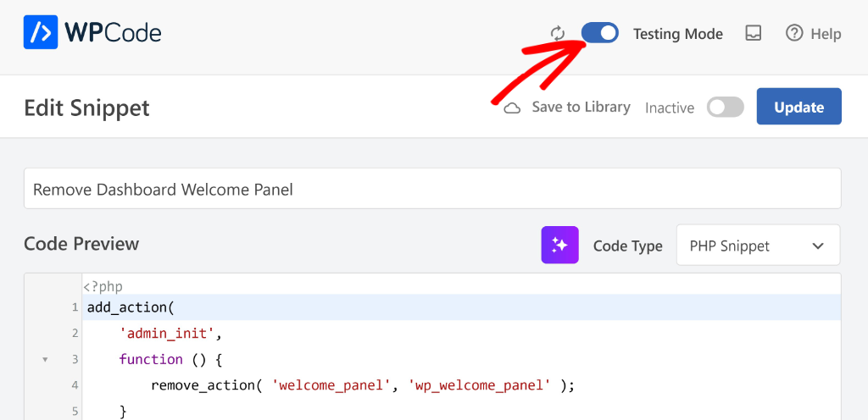Click the chevron arrow in Code Type selector
The width and height of the screenshot is (868, 420).
818,246
